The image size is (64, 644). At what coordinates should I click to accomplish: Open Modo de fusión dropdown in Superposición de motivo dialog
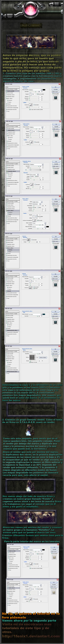pyautogui.click(x=36, y=352)
